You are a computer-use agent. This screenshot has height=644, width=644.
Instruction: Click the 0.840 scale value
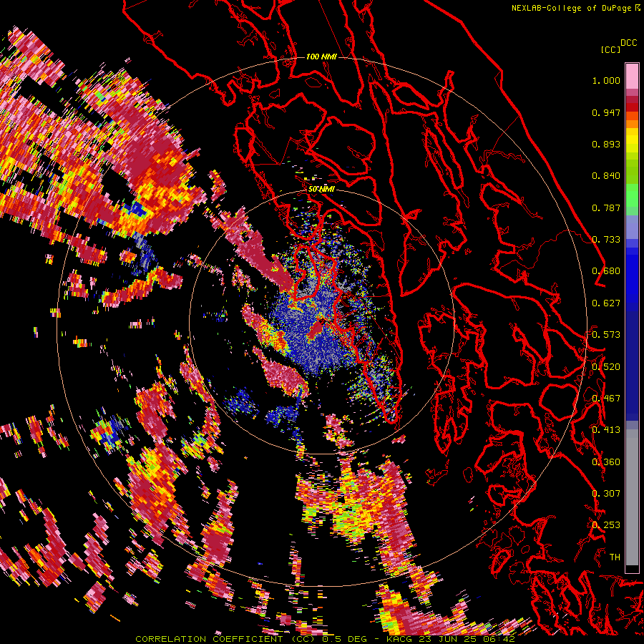[606, 176]
